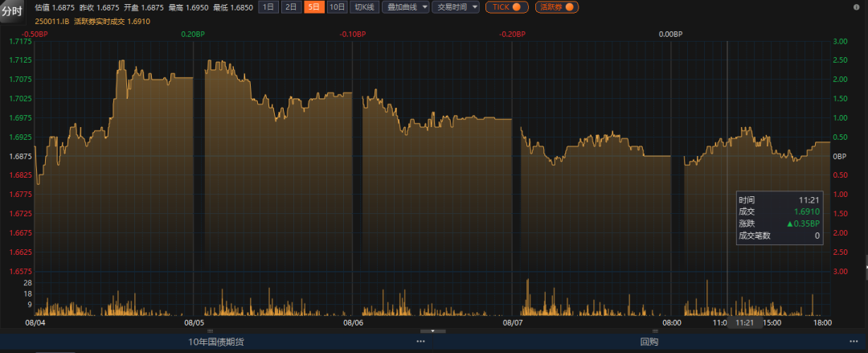This screenshot has width=868, height=353.
Task: Switch to the 10年国债期货 tab
Action: point(215,342)
